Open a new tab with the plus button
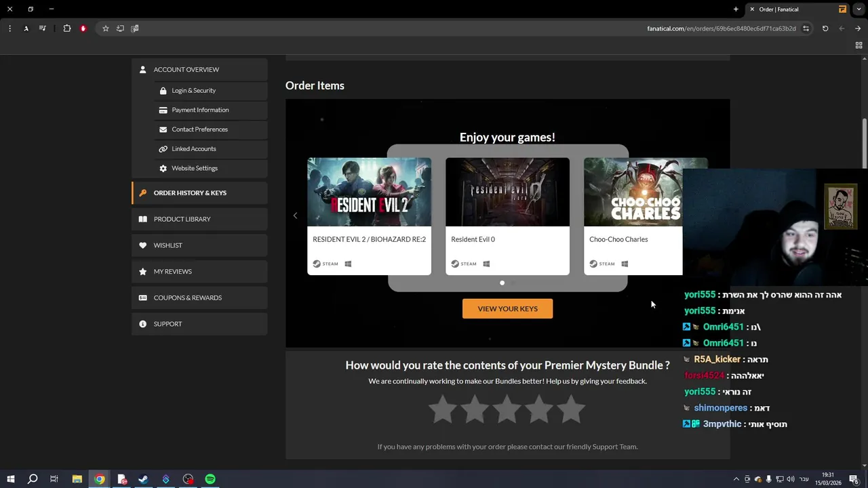Viewport: 868px width, 488px height. click(x=736, y=9)
